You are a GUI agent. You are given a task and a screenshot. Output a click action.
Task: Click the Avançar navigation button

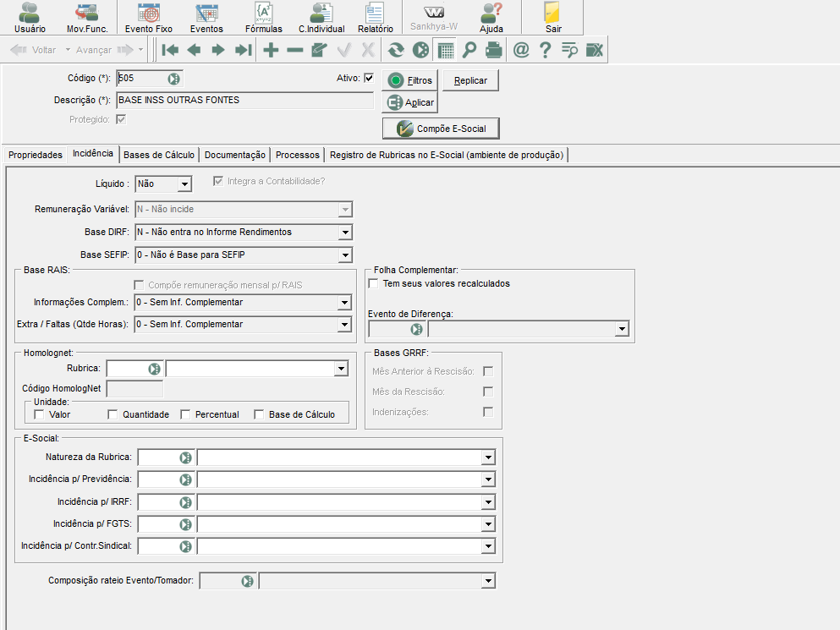104,50
